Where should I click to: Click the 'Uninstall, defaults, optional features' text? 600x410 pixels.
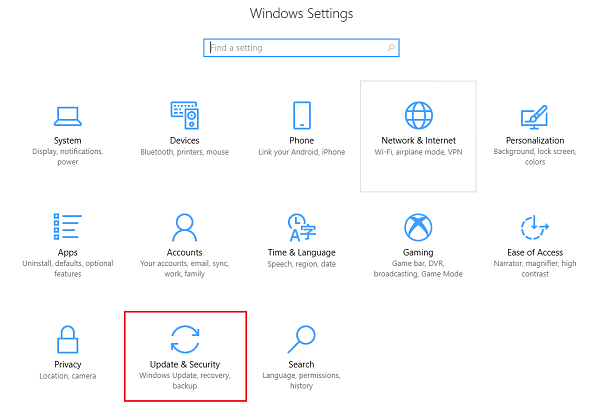(68, 269)
